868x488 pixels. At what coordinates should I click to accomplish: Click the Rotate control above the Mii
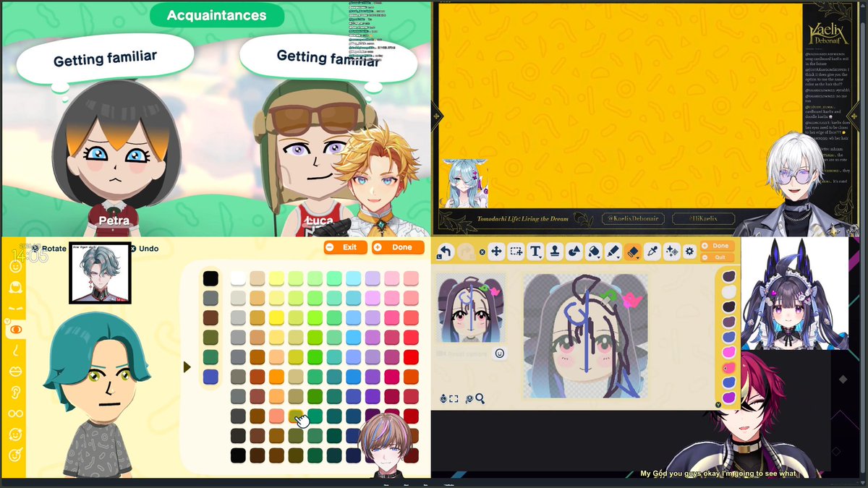point(49,248)
